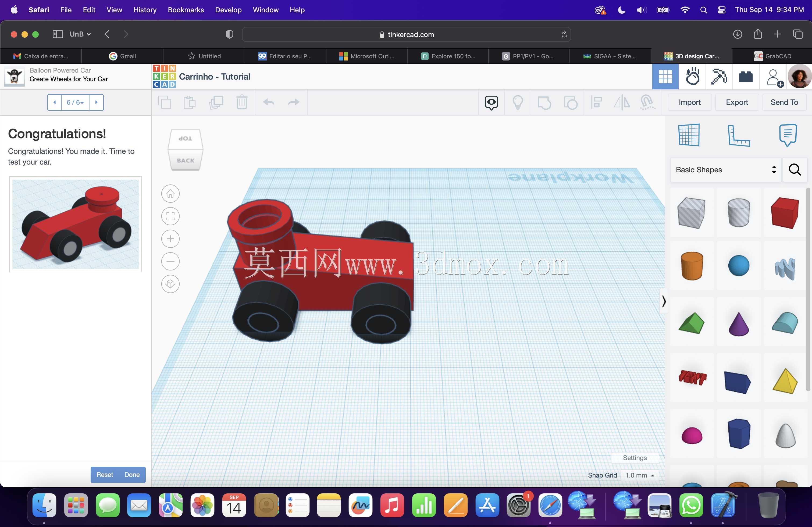Click Fit all in view button
The height and width of the screenshot is (527, 812).
click(170, 216)
